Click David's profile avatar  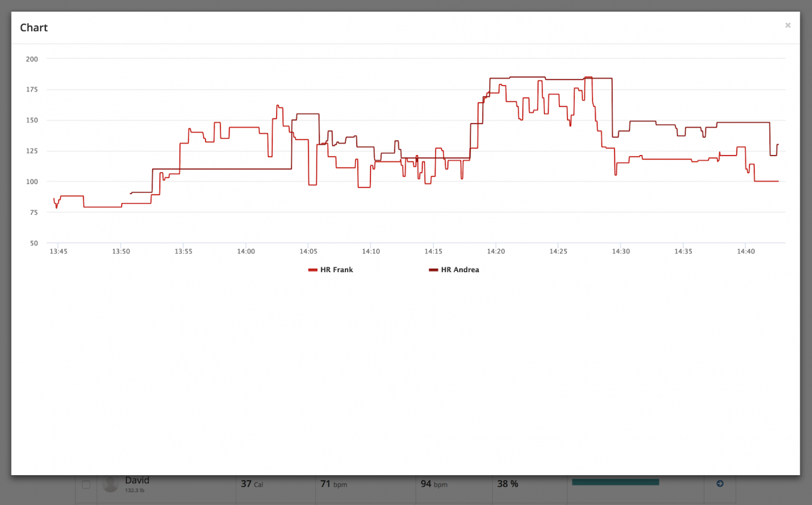(x=110, y=483)
